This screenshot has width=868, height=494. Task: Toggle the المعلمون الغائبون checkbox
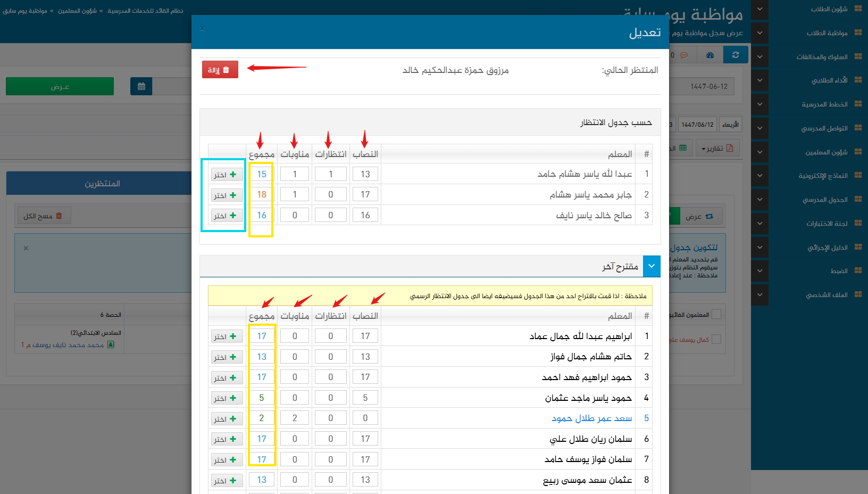(x=716, y=315)
